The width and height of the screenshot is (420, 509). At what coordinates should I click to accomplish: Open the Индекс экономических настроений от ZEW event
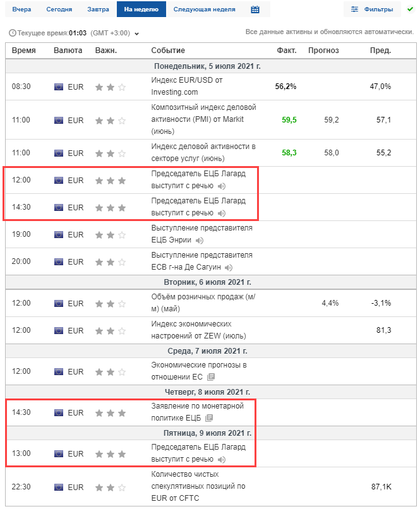tap(198, 330)
